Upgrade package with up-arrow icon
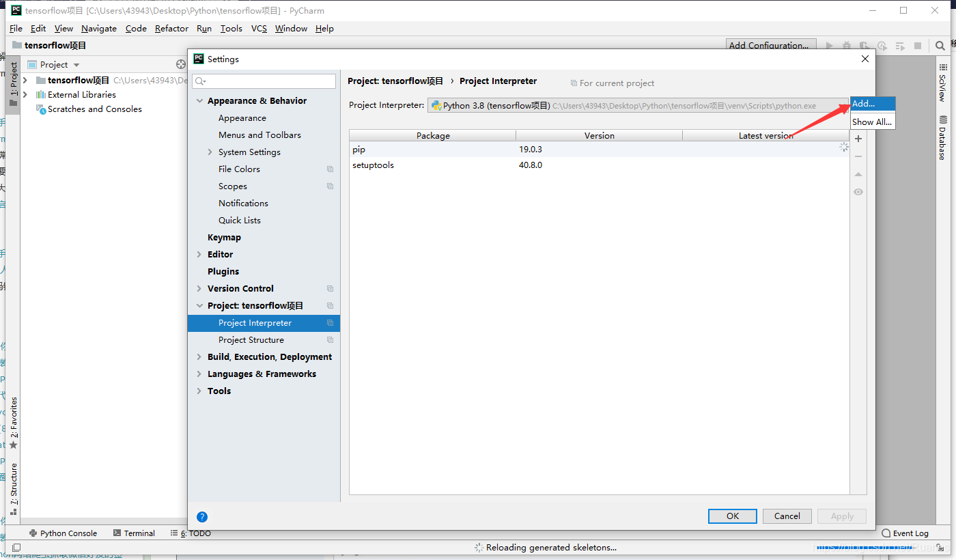The image size is (956, 560). pyautogui.click(x=858, y=175)
